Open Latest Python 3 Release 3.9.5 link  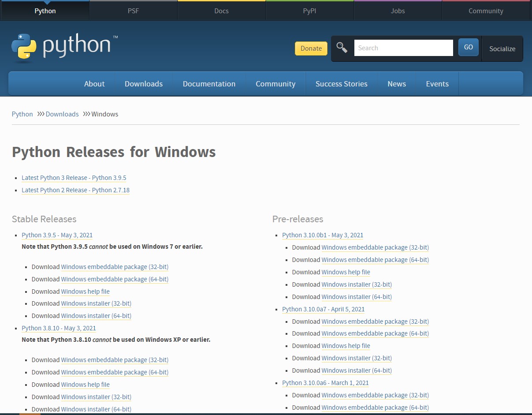(x=74, y=178)
